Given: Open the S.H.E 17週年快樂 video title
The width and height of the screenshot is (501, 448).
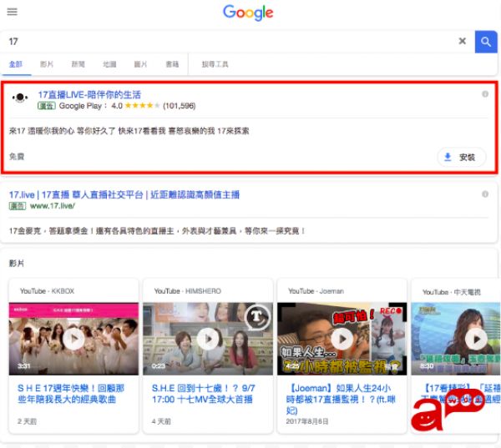Looking at the screenshot, I should (x=71, y=394).
